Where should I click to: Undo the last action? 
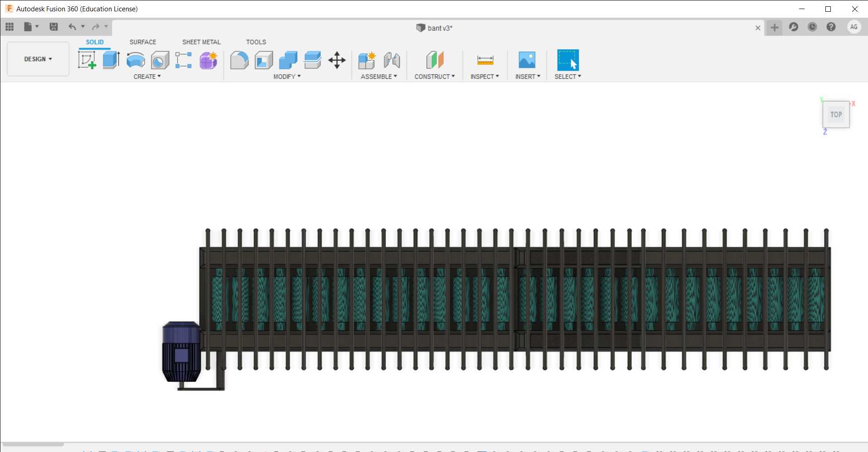pos(72,27)
